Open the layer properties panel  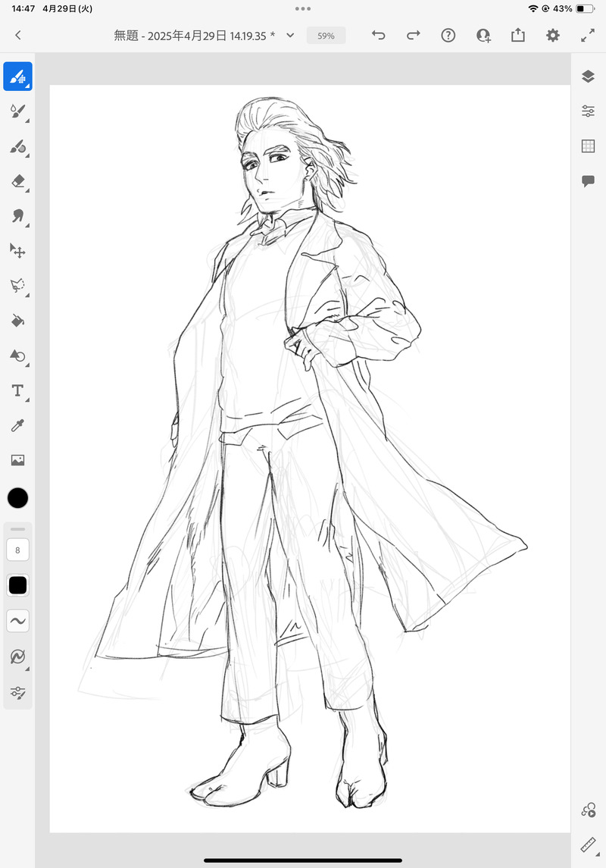point(589,111)
